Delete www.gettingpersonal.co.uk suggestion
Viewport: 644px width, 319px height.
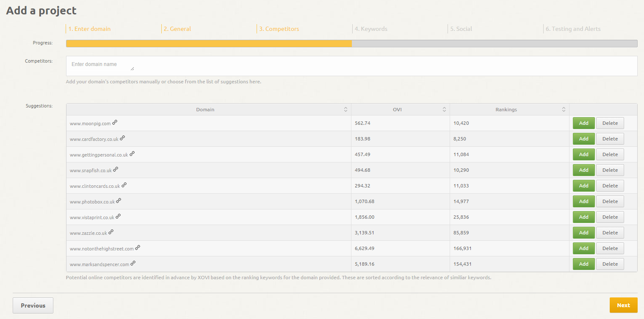pos(610,154)
